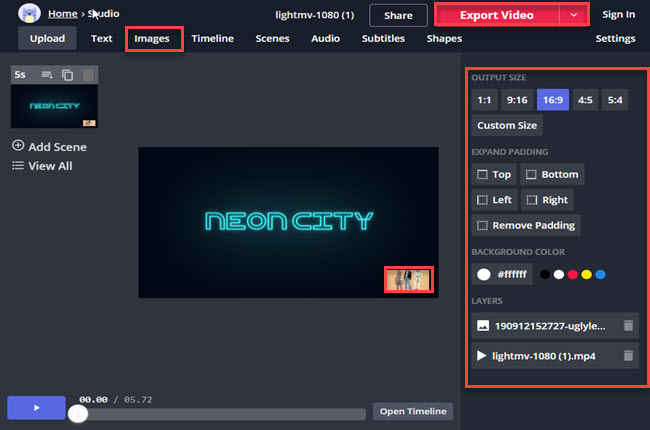Select the overlay image on the canvas

(x=409, y=279)
